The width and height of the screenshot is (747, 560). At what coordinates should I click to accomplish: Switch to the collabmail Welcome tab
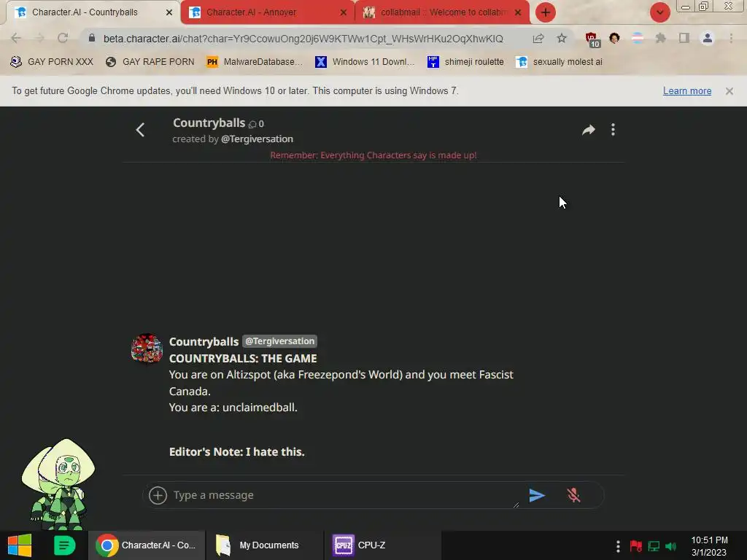[x=443, y=12]
